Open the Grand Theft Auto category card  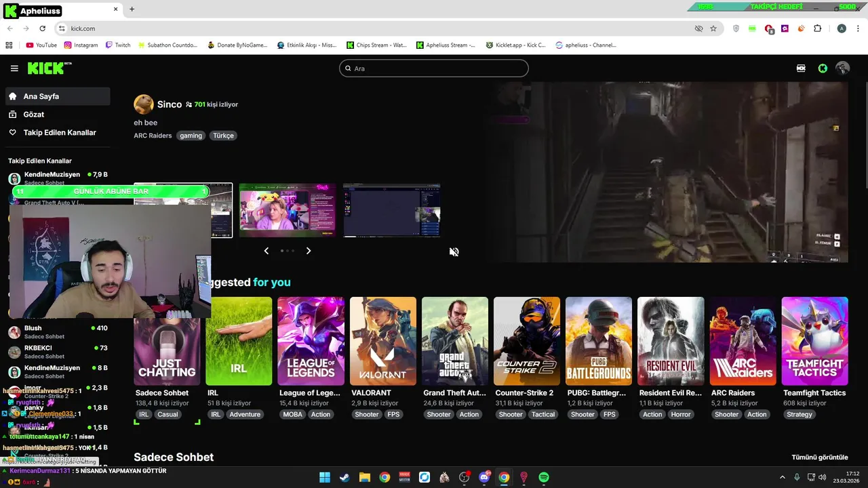coord(455,341)
